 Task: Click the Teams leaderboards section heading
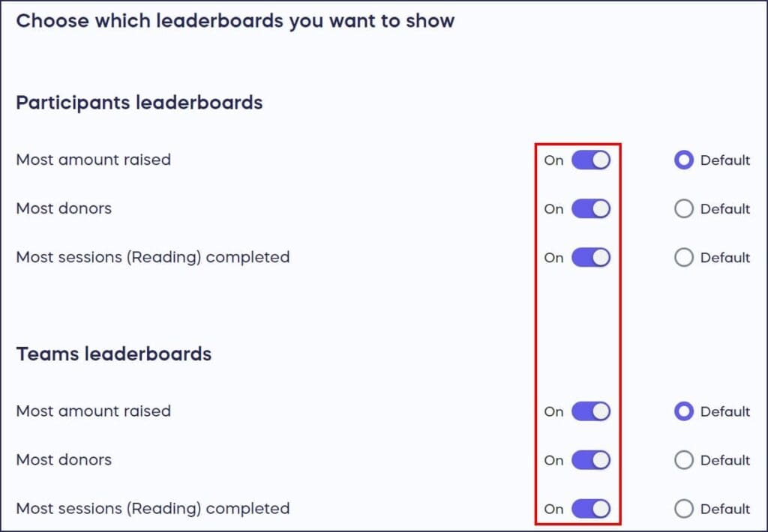[113, 354]
